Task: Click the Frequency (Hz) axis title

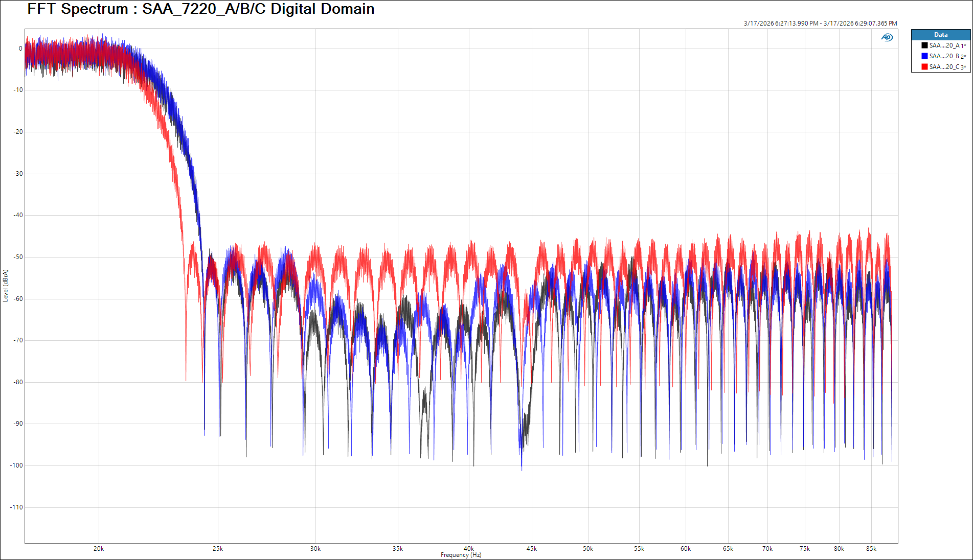Action: [461, 555]
